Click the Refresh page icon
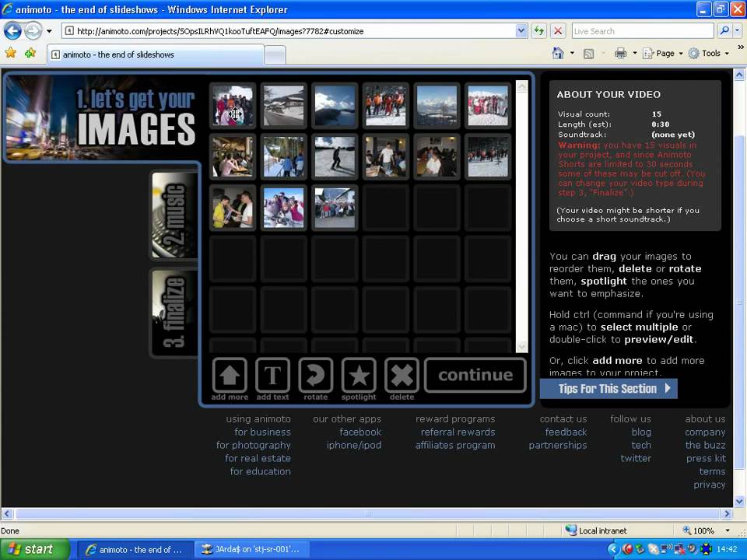The image size is (747, 560). (538, 31)
